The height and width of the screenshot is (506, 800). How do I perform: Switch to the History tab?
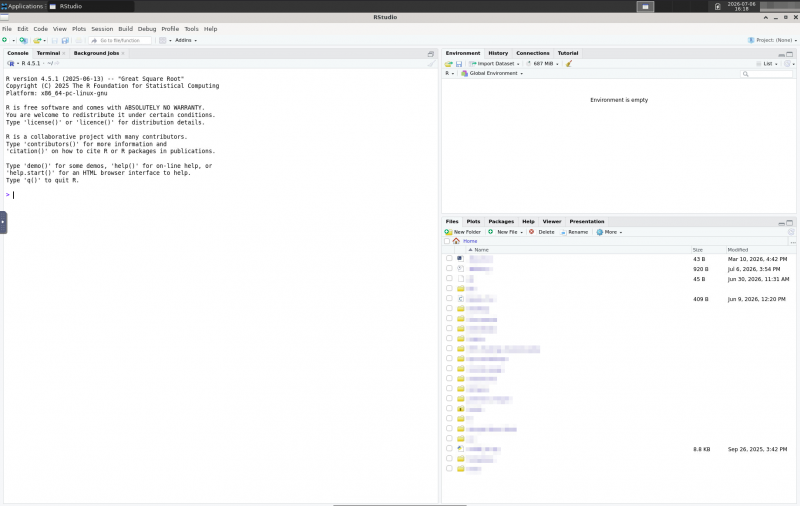tap(498, 53)
